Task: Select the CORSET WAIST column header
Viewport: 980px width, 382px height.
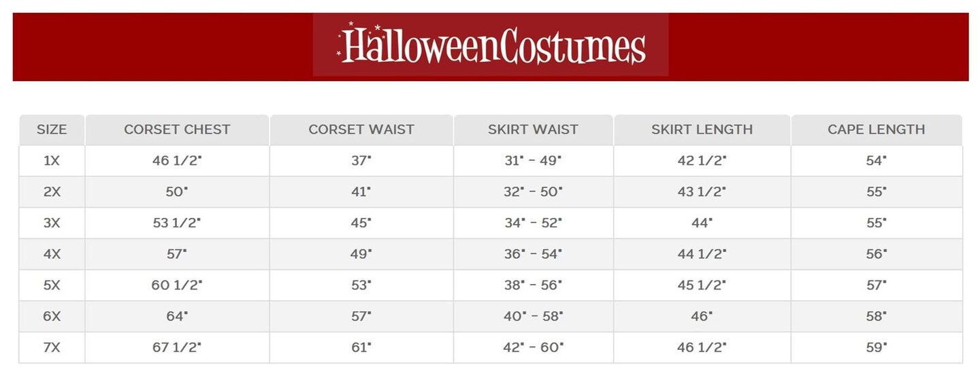Action: coord(361,129)
